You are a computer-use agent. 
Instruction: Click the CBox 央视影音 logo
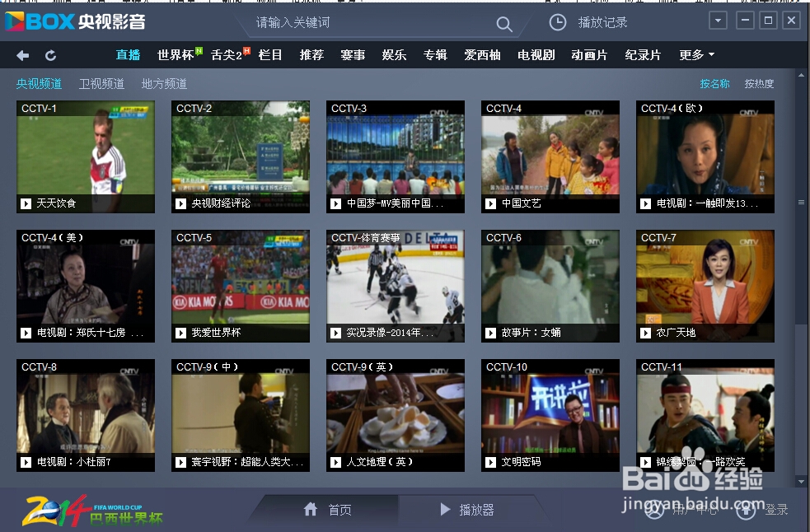76,21
